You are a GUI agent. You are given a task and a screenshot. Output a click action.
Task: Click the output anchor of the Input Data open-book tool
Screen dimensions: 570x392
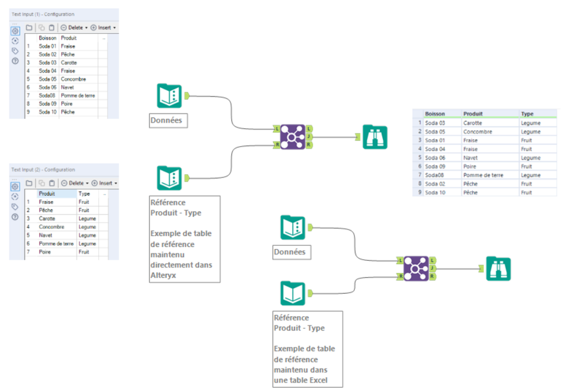pyautogui.click(x=310, y=293)
